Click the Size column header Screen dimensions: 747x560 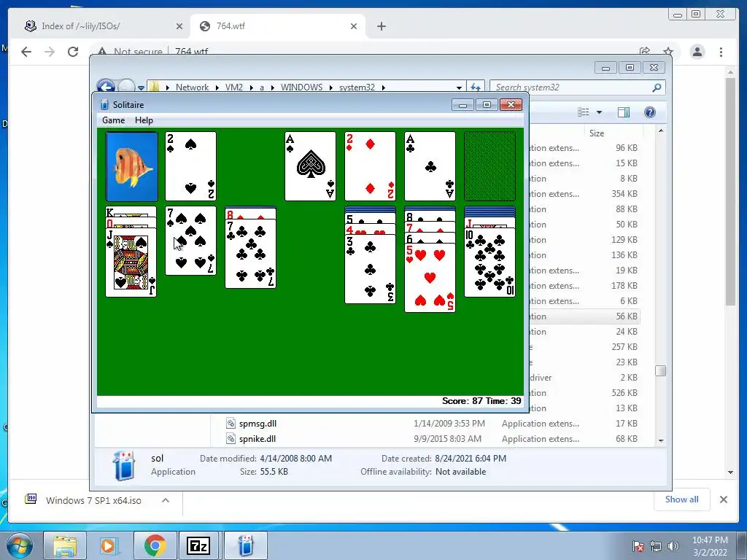tap(597, 133)
